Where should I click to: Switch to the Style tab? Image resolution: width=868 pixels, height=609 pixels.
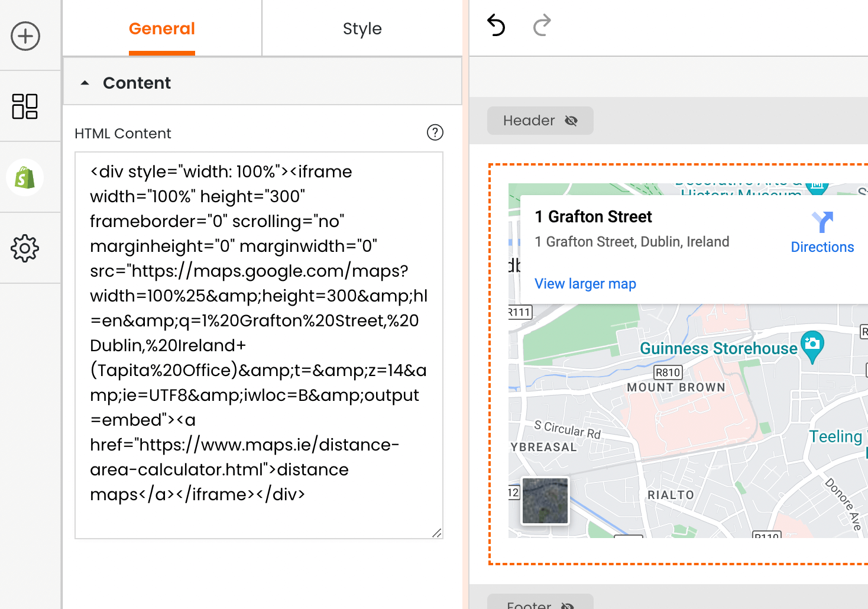(362, 28)
